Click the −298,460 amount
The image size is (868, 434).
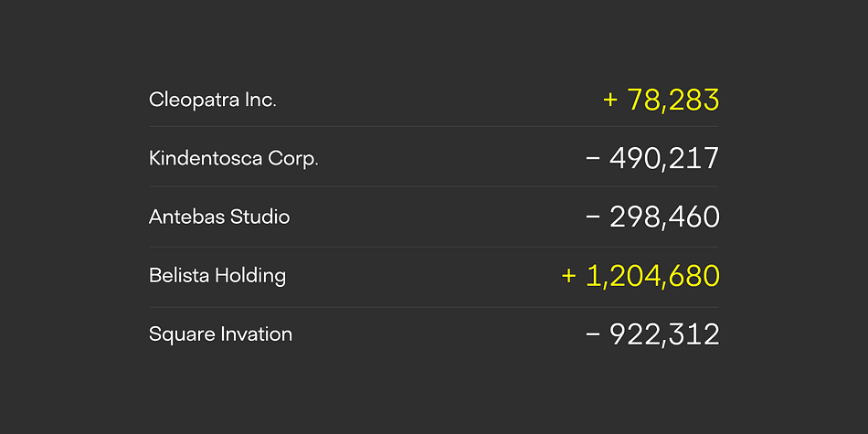652,217
